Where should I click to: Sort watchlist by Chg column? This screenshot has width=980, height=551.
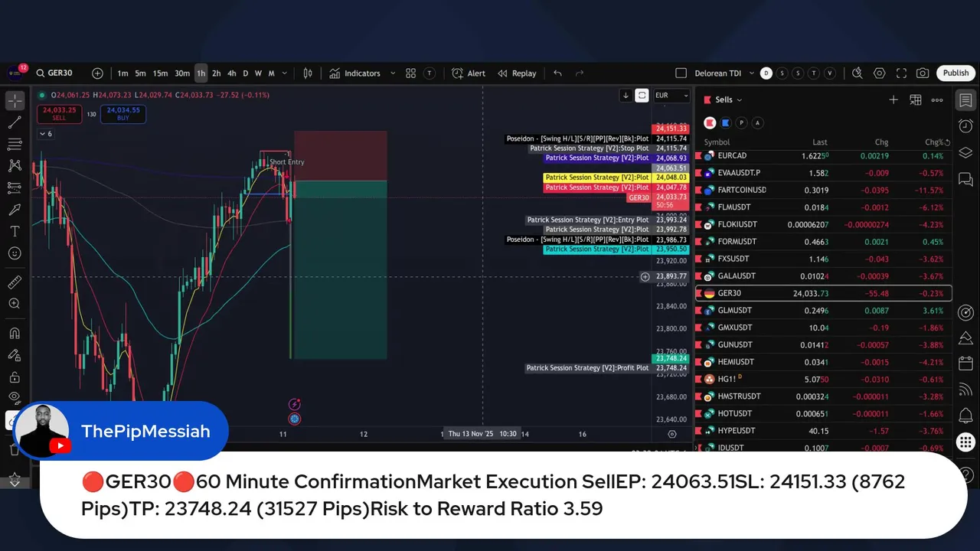pos(881,142)
